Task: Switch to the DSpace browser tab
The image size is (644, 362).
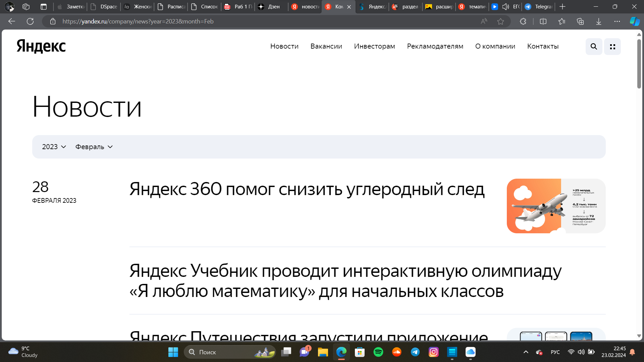Action: pos(104,7)
